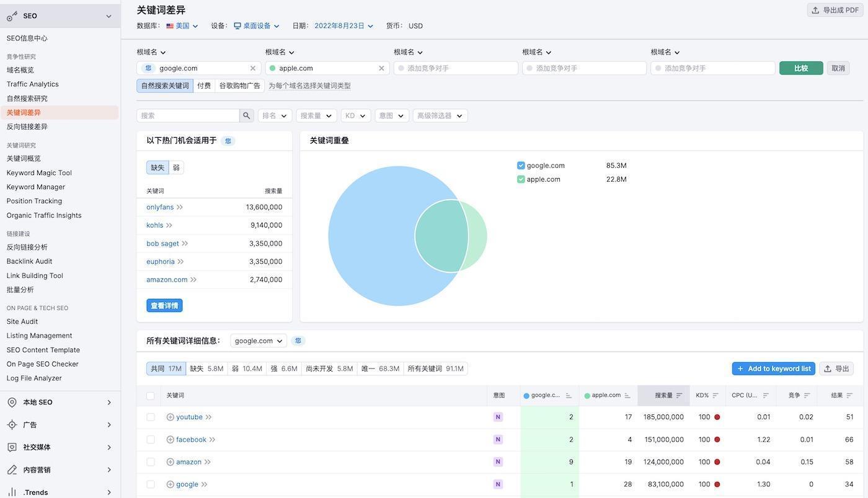Click sort icon on CPC column

766,396
